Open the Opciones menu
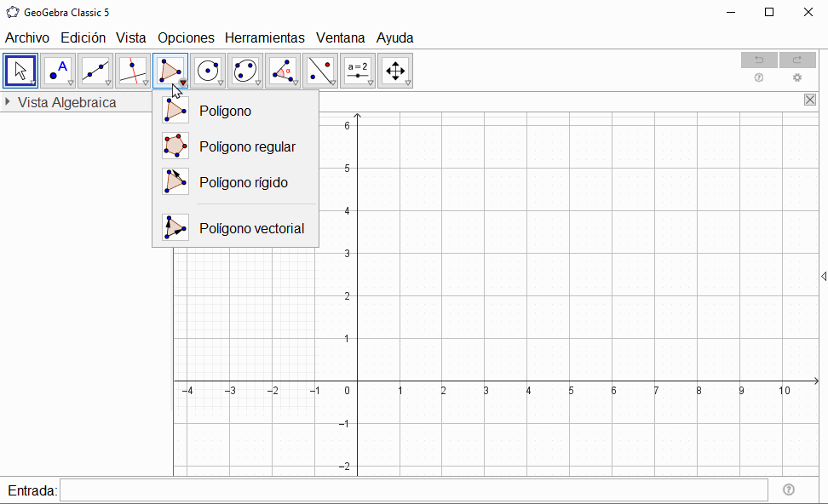This screenshot has width=828, height=504. click(x=186, y=37)
